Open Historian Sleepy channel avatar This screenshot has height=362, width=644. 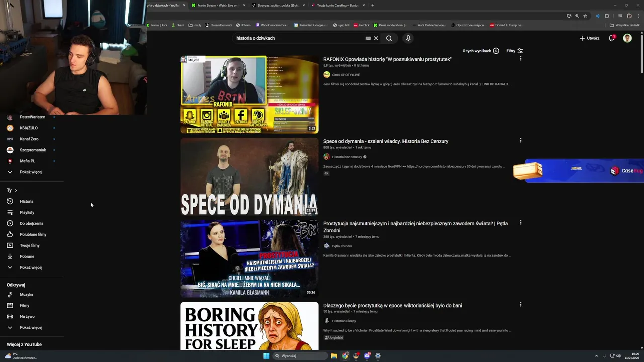(x=327, y=321)
